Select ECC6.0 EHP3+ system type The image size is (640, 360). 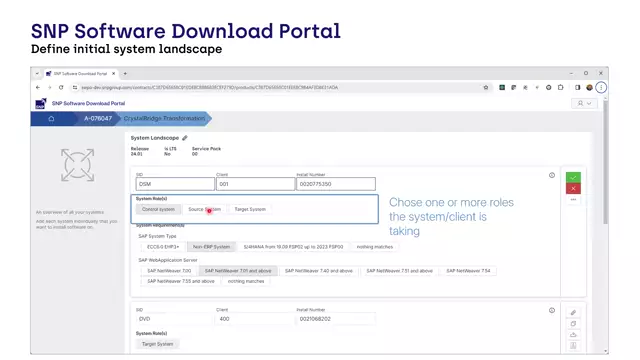point(163,247)
